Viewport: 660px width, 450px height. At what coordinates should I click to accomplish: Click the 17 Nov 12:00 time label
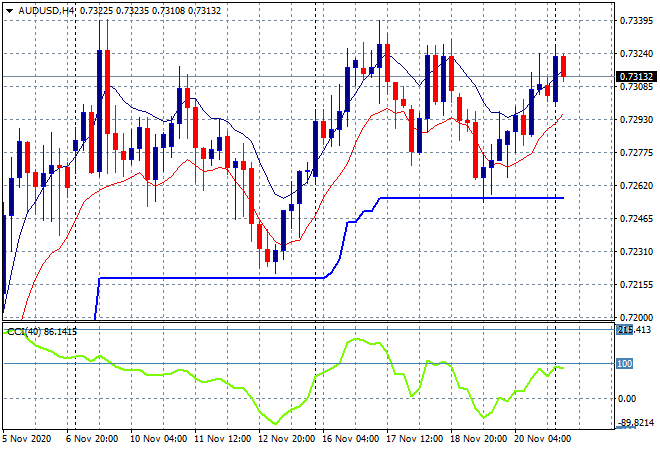click(x=414, y=439)
